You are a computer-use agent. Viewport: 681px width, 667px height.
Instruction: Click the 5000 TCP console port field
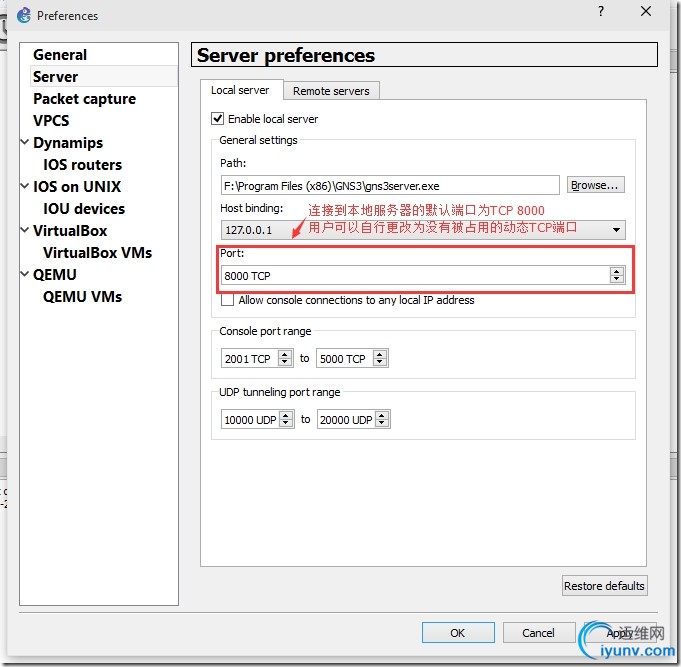[x=344, y=359]
